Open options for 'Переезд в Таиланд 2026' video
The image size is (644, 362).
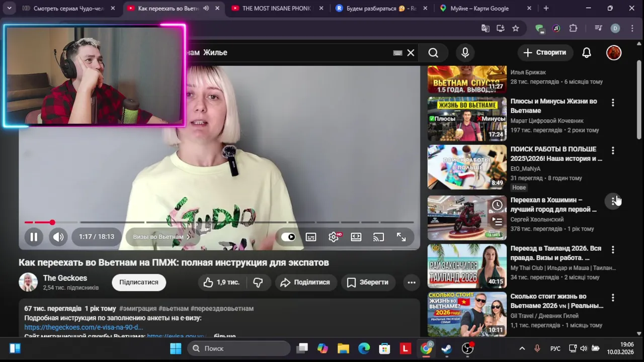coord(613,249)
